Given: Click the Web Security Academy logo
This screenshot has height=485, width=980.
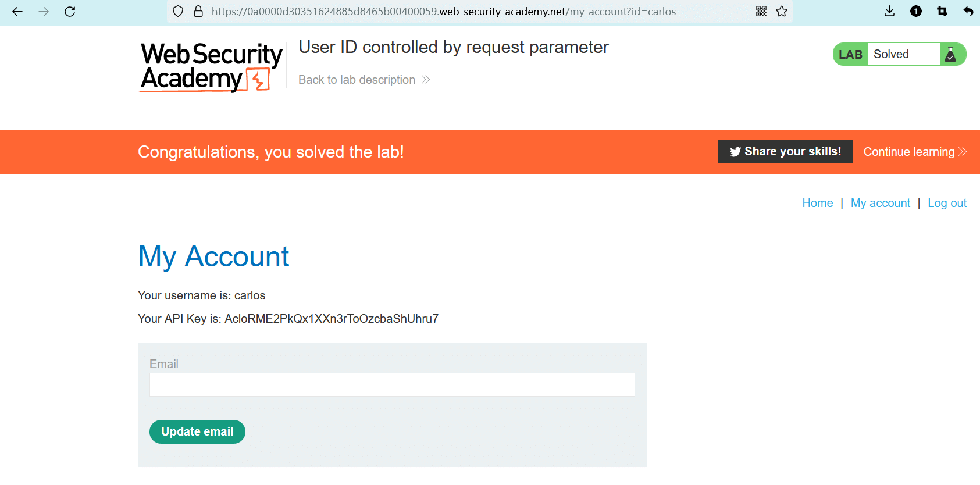Looking at the screenshot, I should [x=211, y=67].
